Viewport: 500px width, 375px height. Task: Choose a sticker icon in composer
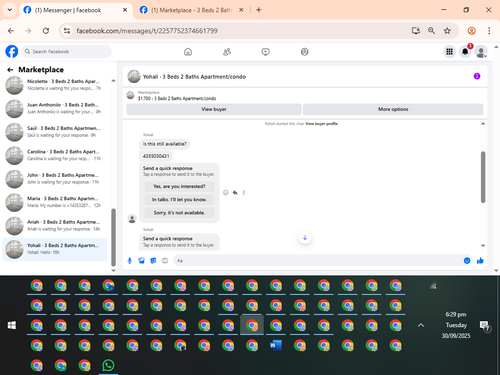(153, 261)
